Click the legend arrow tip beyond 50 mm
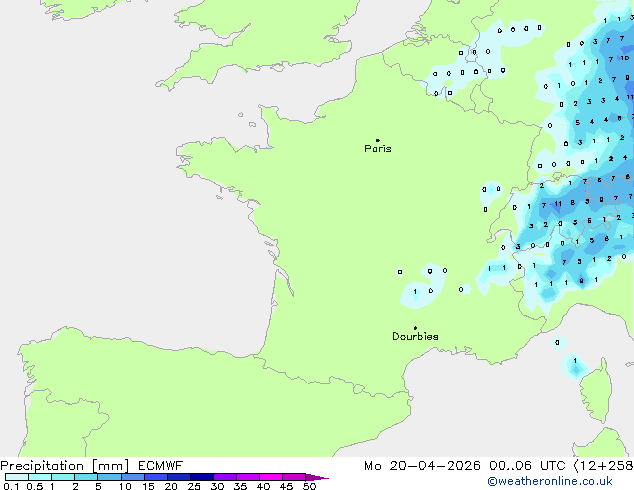 pyautogui.click(x=322, y=478)
